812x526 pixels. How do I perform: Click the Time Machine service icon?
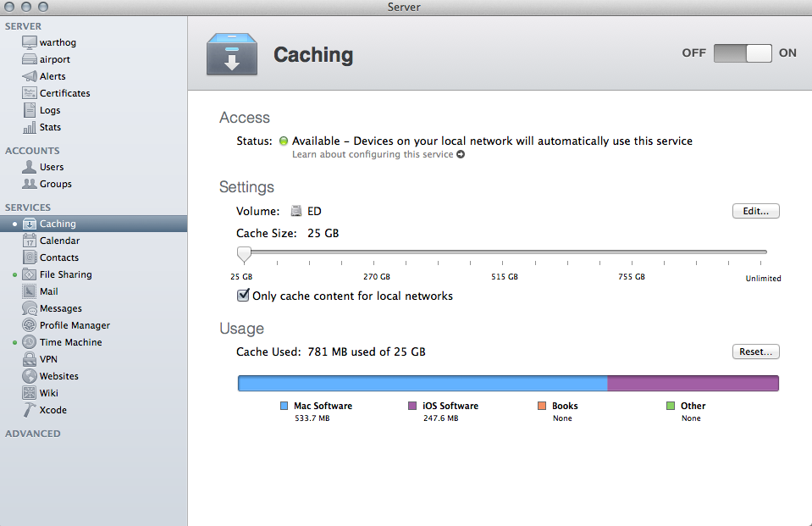click(x=29, y=342)
